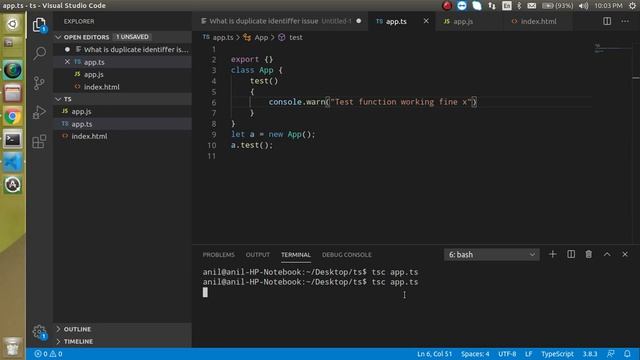Kill the terminal with trash icon
Image resolution: width=640 pixels, height=360 pixels.
589,254
